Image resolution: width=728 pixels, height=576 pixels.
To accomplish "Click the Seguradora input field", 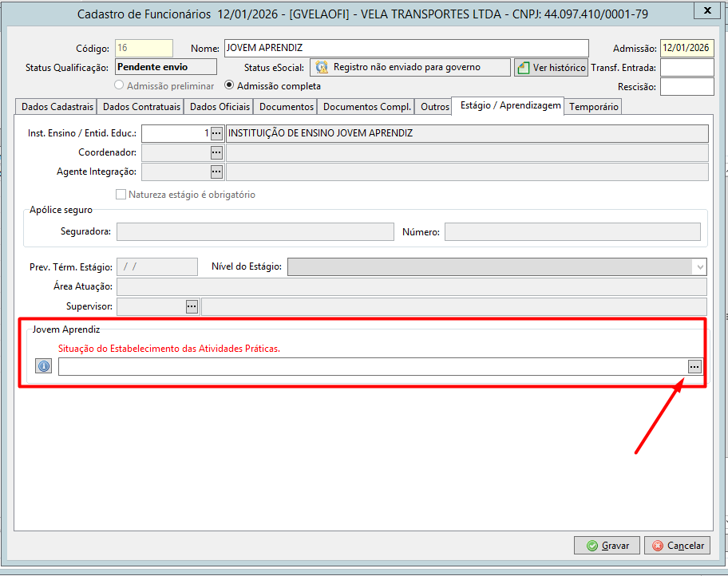I will tap(255, 232).
